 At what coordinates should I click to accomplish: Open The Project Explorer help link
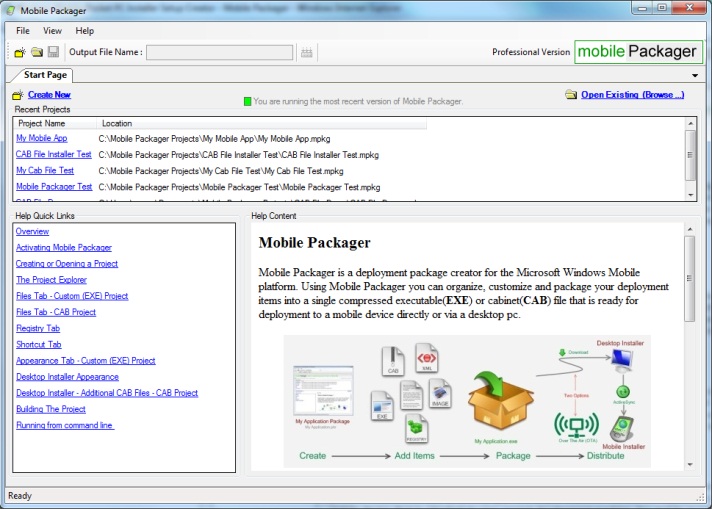[x=51, y=280]
